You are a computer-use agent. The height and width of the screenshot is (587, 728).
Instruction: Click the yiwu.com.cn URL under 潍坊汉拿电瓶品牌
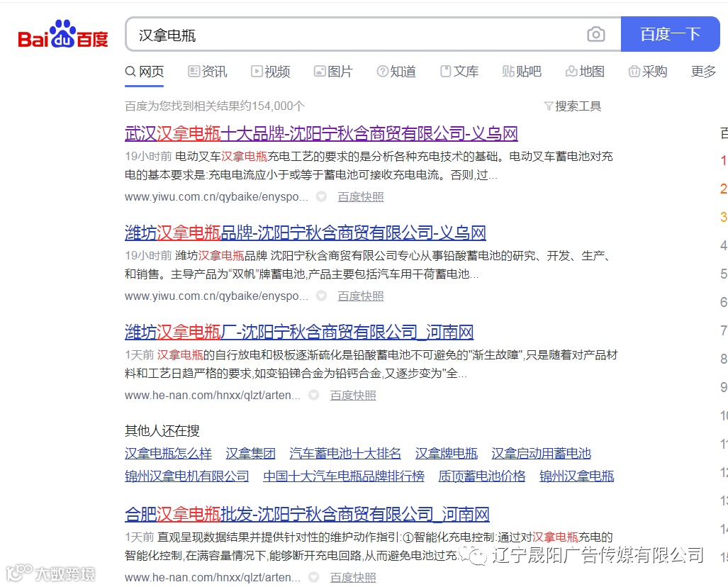click(x=216, y=296)
